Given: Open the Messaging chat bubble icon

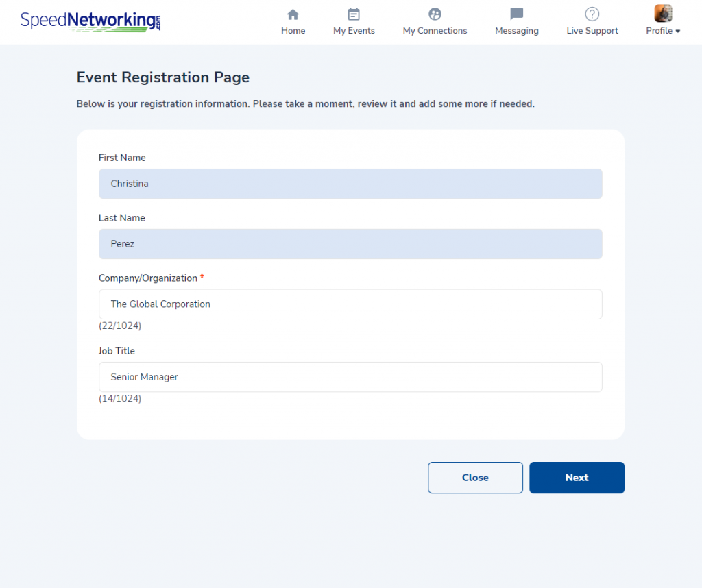Looking at the screenshot, I should tap(517, 14).
